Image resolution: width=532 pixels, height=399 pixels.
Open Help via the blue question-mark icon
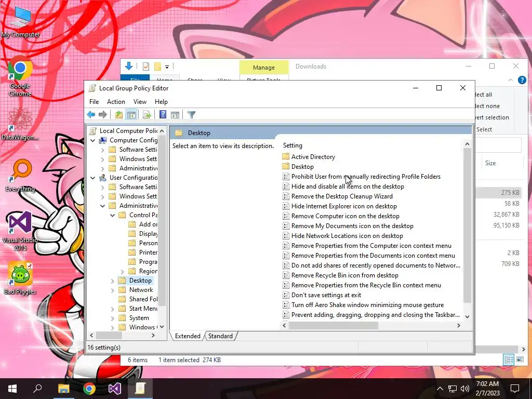163,115
